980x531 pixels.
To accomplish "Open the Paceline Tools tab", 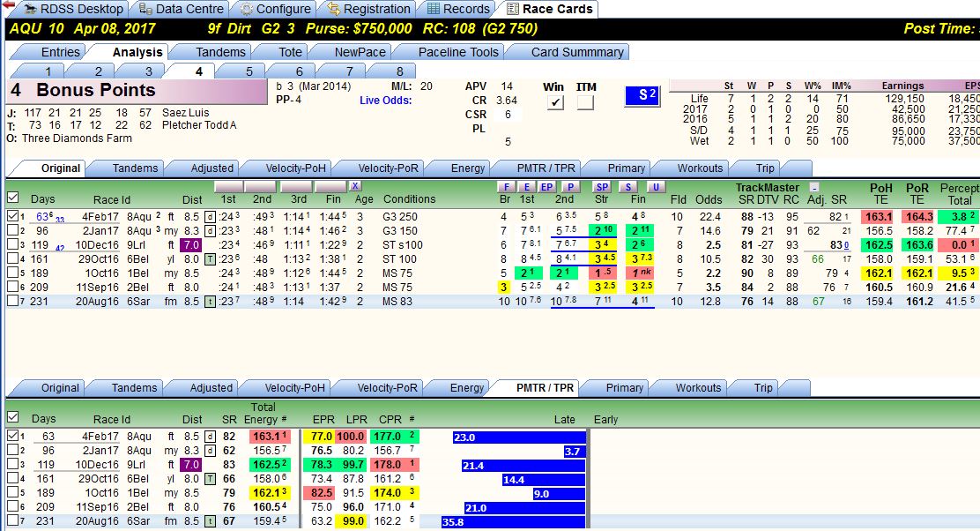I will 451,52.
